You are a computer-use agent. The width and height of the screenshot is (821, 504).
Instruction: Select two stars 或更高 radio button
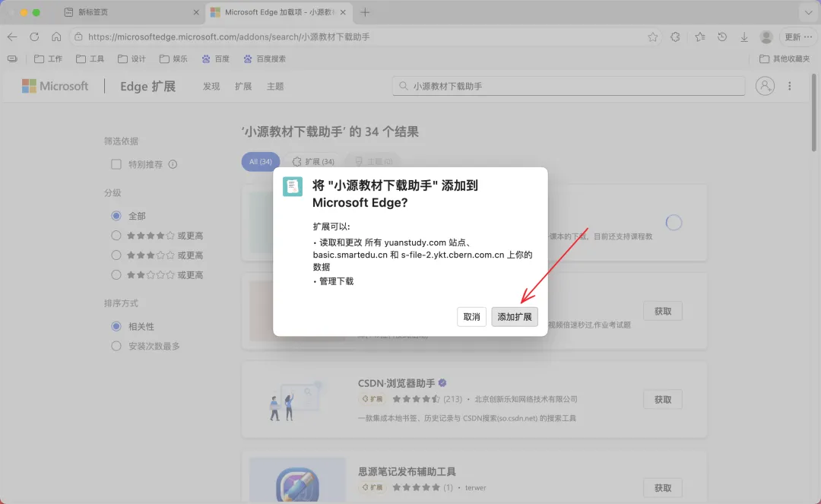(x=116, y=274)
